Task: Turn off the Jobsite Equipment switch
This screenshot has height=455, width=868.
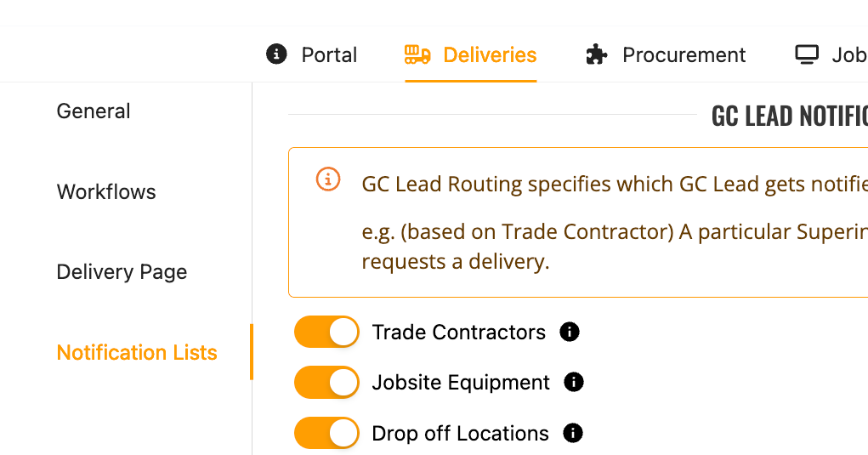Action: tap(327, 383)
